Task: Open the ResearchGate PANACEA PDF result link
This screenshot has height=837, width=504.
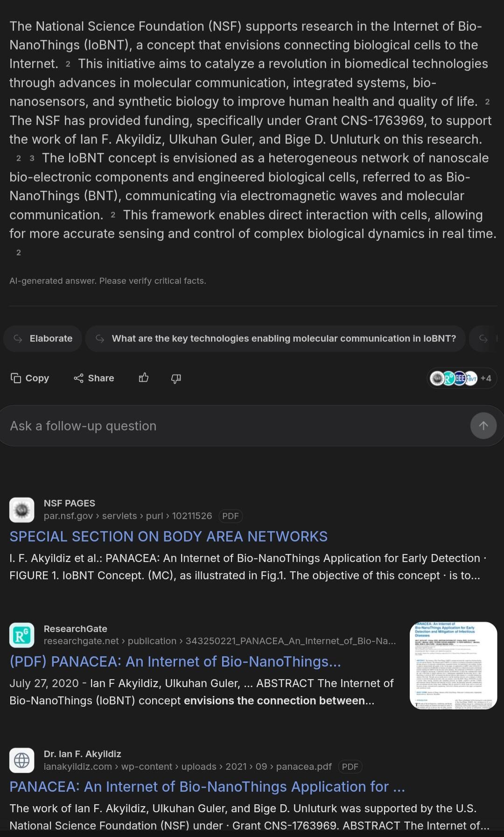Action: tap(175, 661)
